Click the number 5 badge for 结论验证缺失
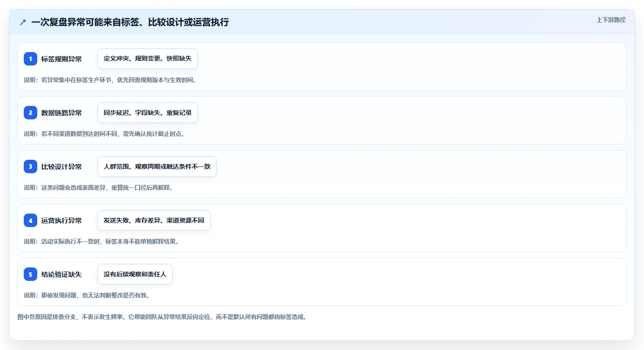Viewport: 644px width, 350px height. (31, 274)
